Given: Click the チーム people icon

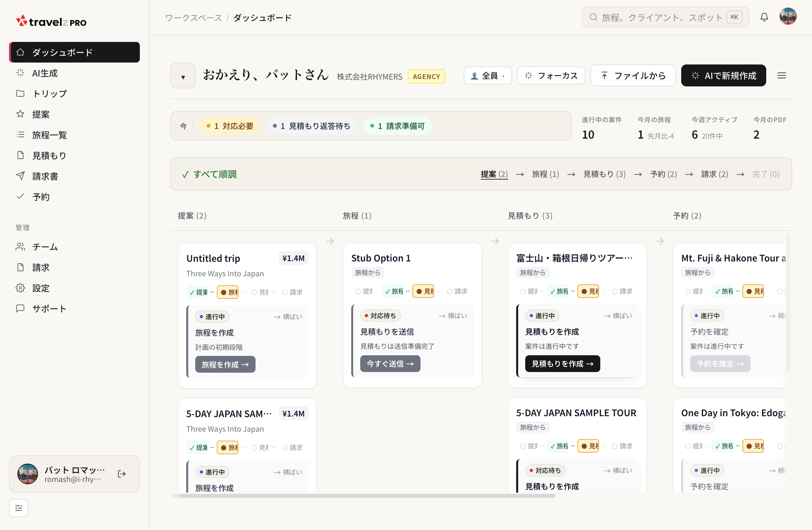Looking at the screenshot, I should pos(21,247).
